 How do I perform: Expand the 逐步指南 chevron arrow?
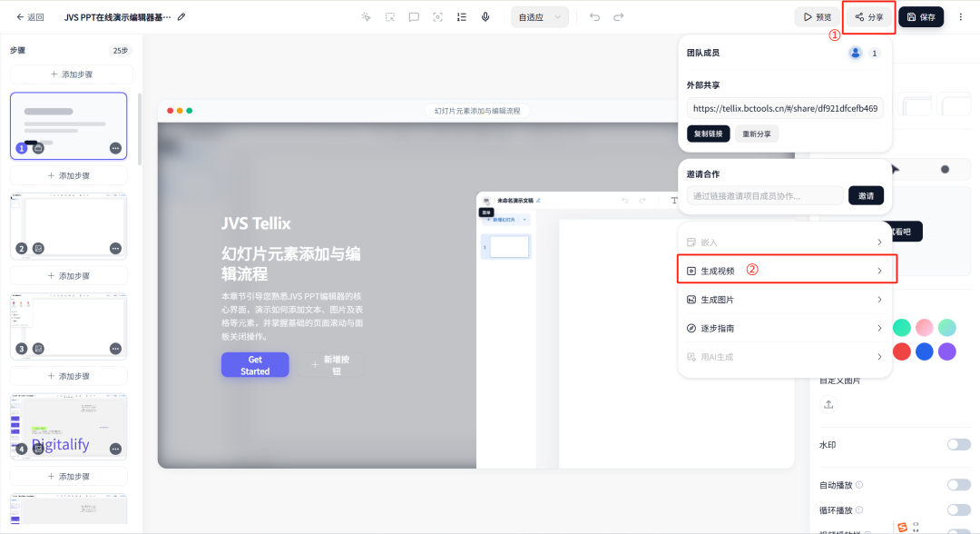pyautogui.click(x=879, y=328)
